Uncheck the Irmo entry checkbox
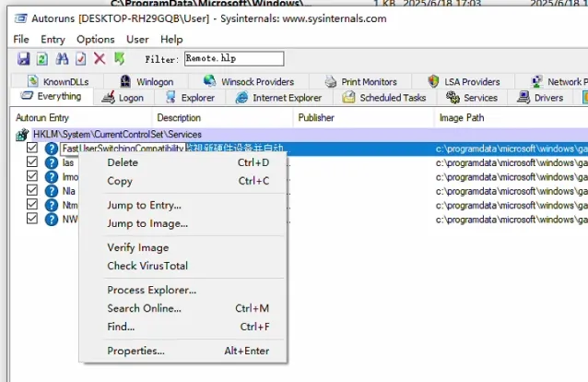This screenshot has height=382, width=588. coord(32,176)
